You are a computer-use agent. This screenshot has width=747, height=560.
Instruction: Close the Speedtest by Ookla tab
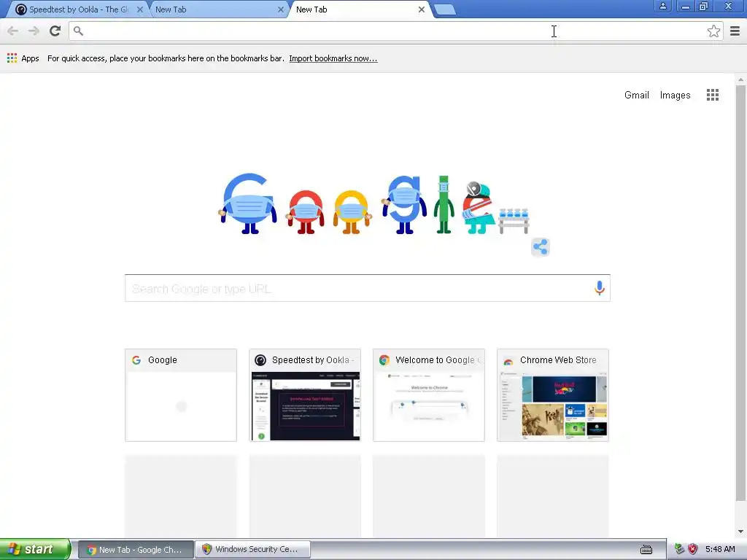[140, 9]
